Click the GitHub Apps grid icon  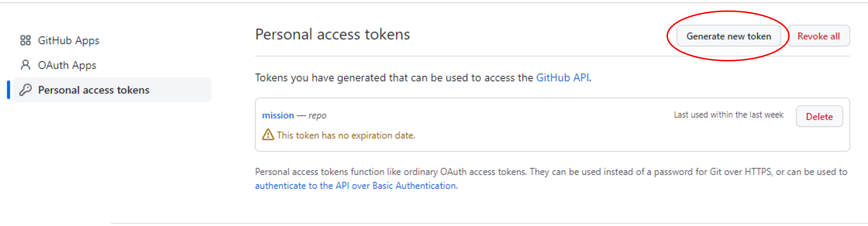coord(25,41)
